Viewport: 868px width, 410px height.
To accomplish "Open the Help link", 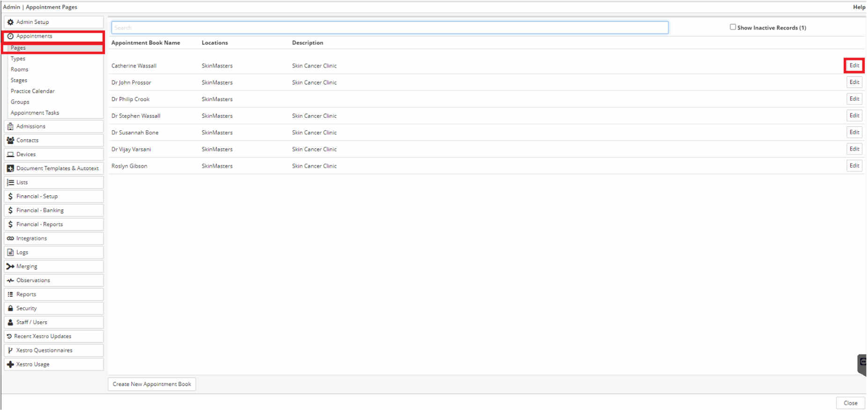I will click(859, 7).
